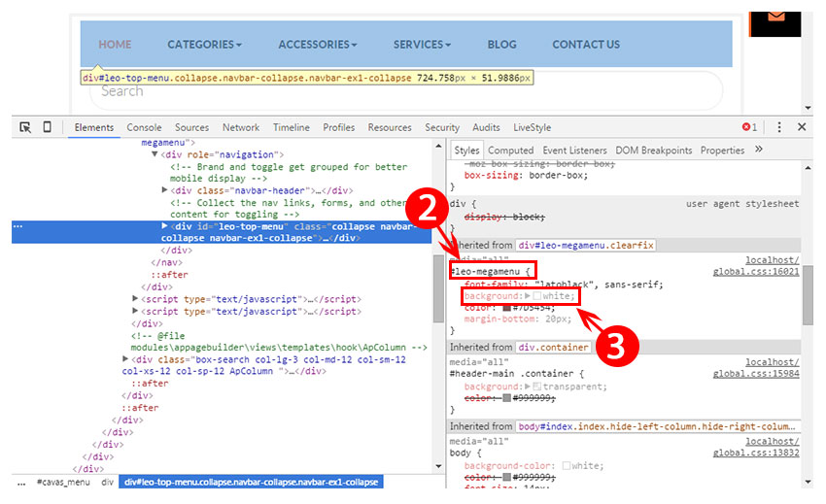Switch to the Console tab
The width and height of the screenshot is (826, 504).
[x=144, y=127]
